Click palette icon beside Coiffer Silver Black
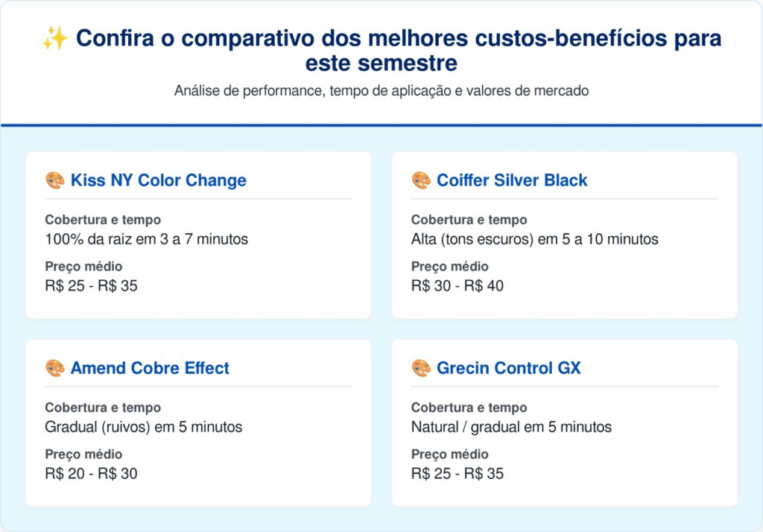The height and width of the screenshot is (532, 763). [x=421, y=180]
